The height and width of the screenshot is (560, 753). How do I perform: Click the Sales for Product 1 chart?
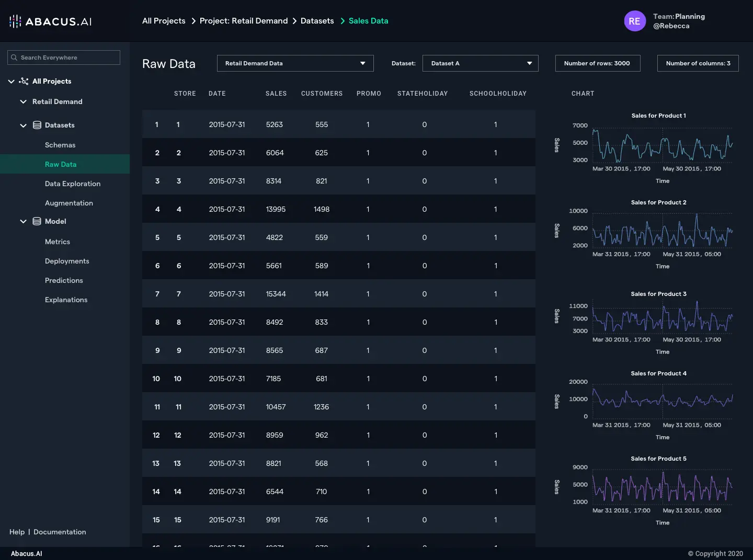pos(662,144)
